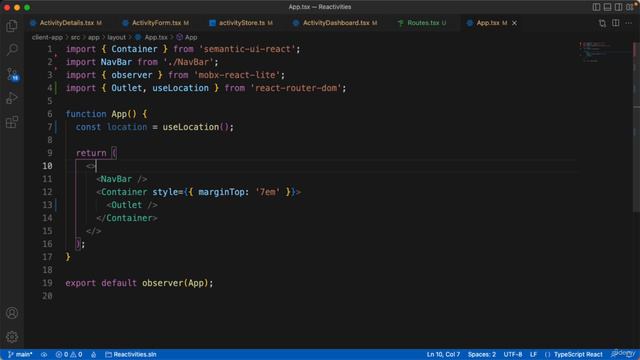Open the Manage gear settings
The image size is (640, 360).
[x=12, y=337]
